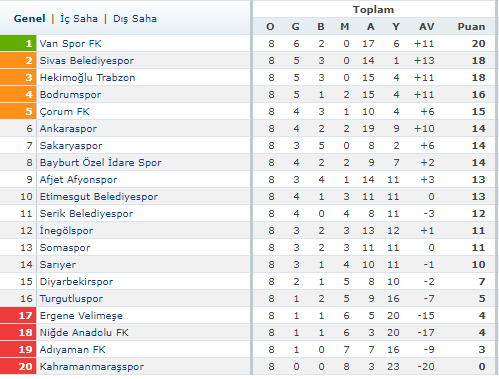Click Etimesgut Belediyespor team name

click(99, 196)
